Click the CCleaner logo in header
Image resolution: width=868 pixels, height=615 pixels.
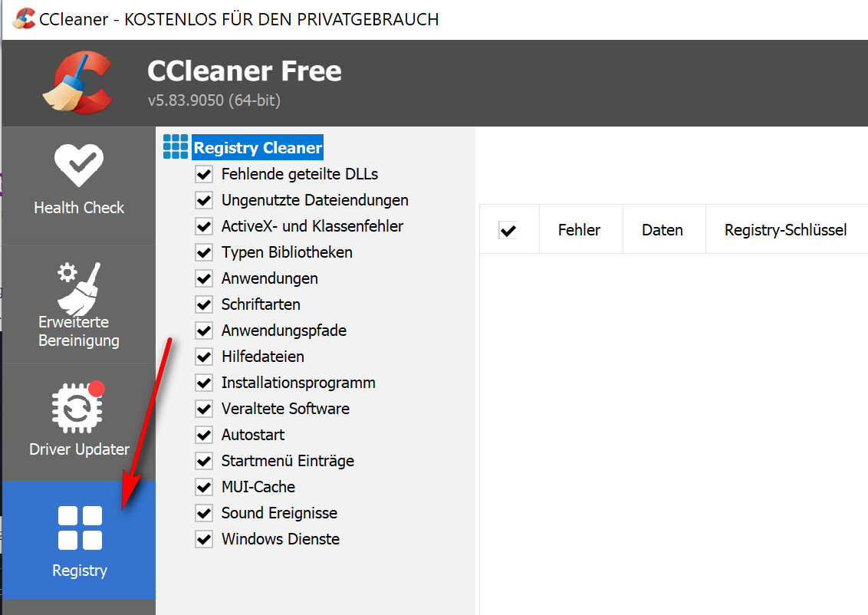tap(77, 83)
